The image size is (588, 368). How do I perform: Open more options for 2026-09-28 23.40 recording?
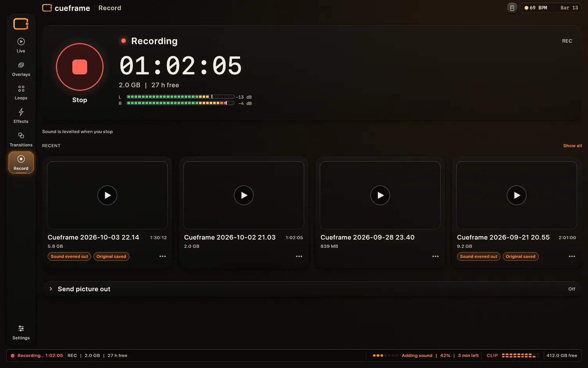click(436, 256)
